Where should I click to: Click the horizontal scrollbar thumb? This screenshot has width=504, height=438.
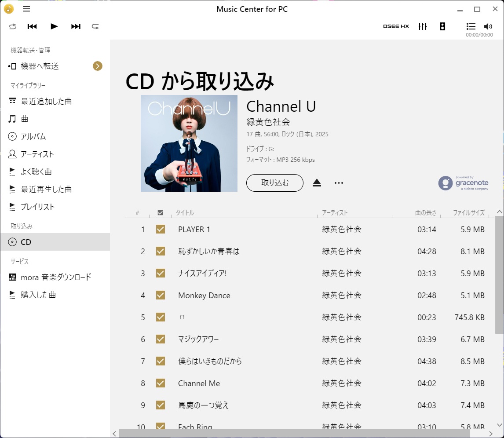tap(294, 434)
